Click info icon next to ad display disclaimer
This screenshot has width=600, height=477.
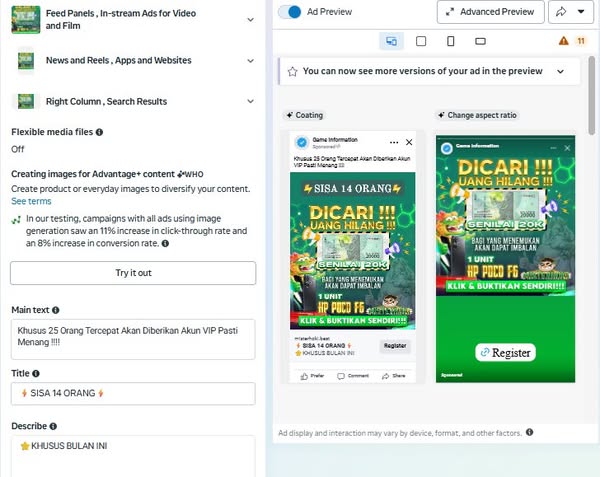[529, 432]
